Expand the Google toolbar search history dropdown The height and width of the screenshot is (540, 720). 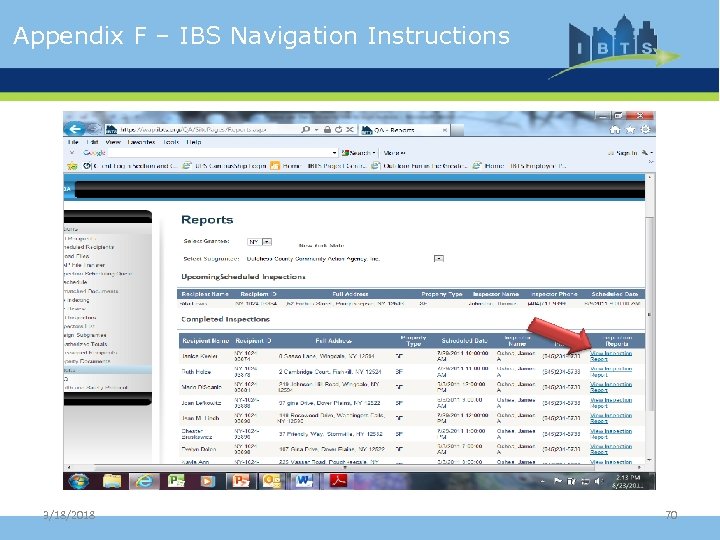[x=334, y=152]
